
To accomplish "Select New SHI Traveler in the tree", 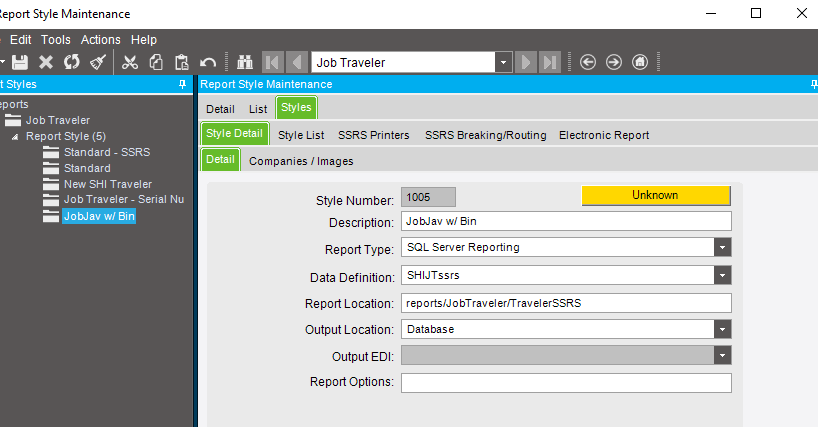I will 107,184.
